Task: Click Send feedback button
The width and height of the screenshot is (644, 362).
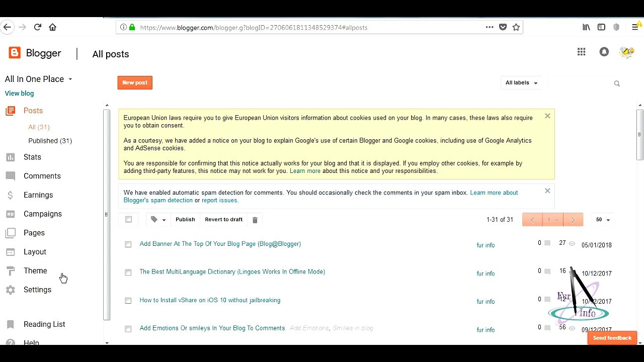Action: point(612,338)
